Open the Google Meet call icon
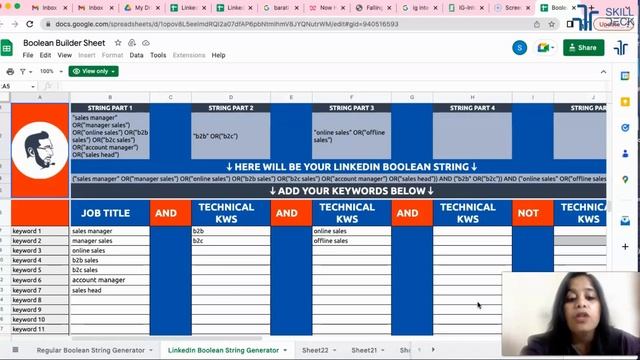The image size is (640, 360). click(545, 48)
